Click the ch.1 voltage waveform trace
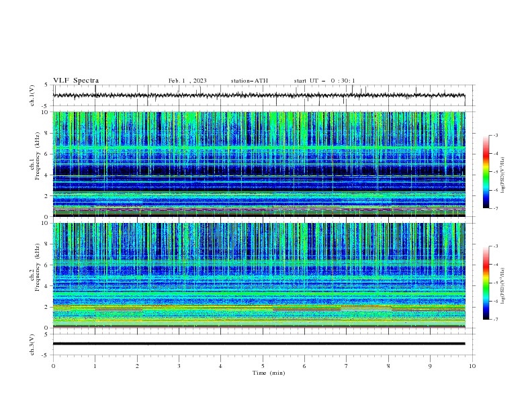The width and height of the screenshot is (532, 411). (259, 95)
